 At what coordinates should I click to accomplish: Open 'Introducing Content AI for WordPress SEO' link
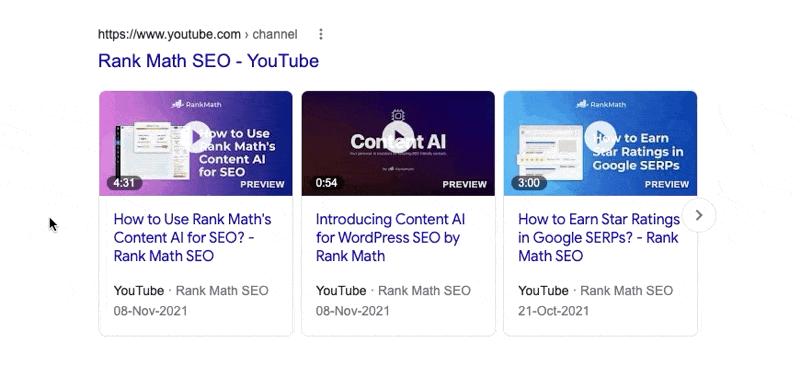[390, 237]
